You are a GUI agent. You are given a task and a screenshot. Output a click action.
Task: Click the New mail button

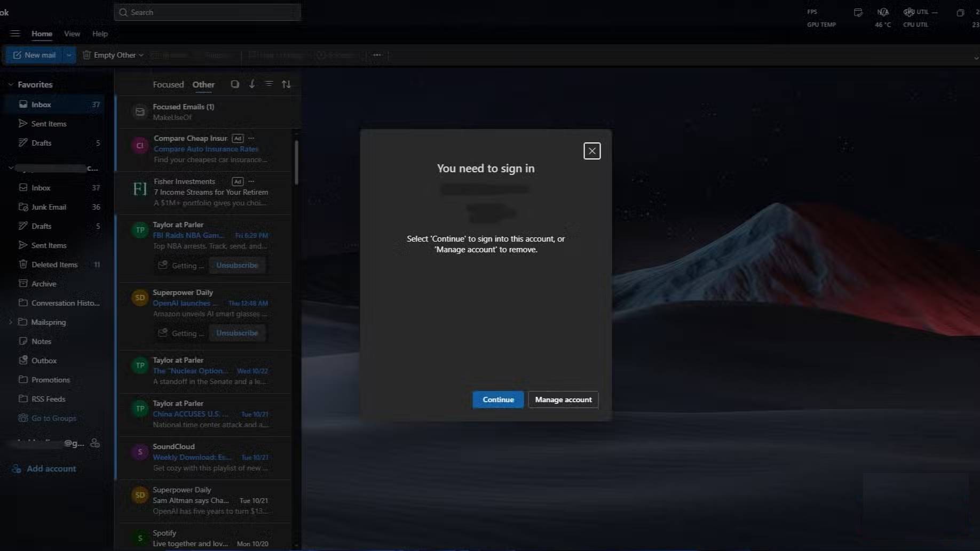pos(35,55)
